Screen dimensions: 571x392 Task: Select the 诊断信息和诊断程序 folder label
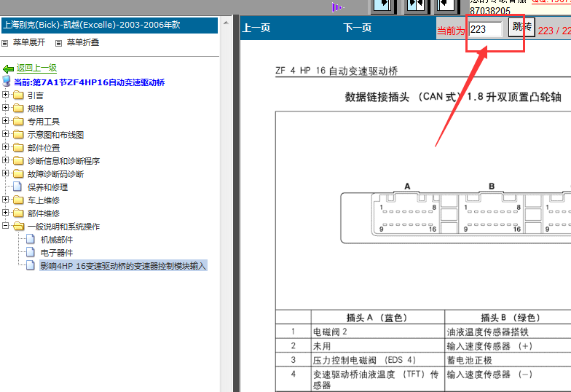(64, 162)
